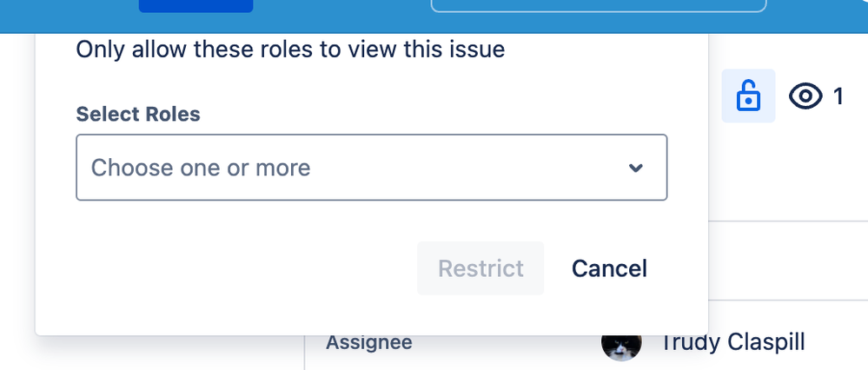The height and width of the screenshot is (370, 868).
Task: Click the Restrict button
Action: [480, 268]
